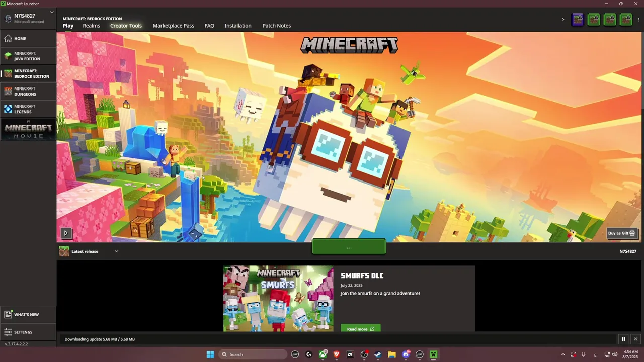644x362 pixels.
Task: Open the volume tray control
Action: point(615,354)
